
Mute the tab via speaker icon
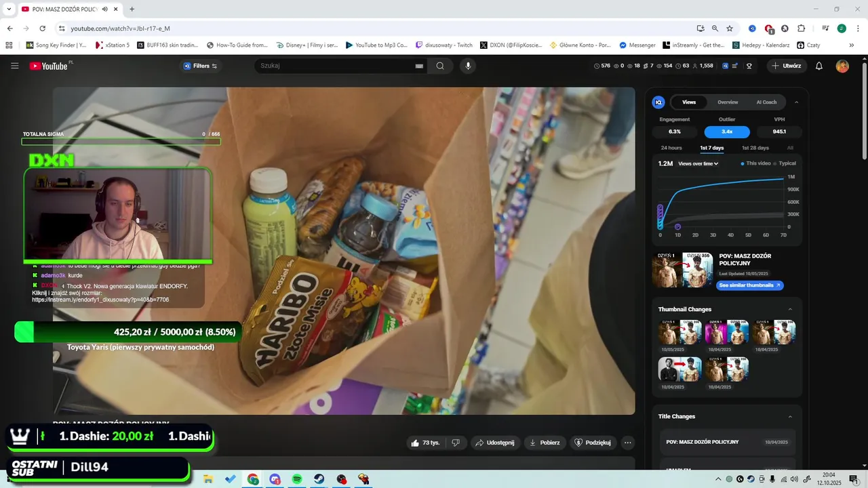(x=104, y=9)
